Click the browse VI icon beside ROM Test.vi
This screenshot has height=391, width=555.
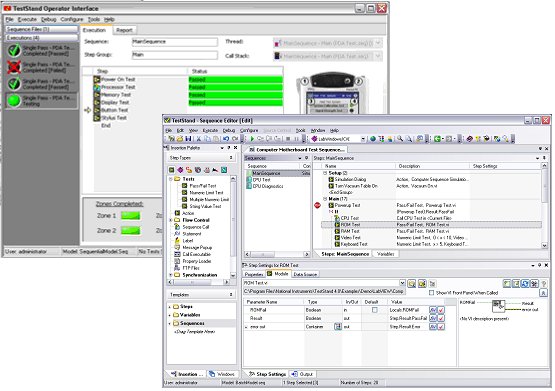coord(412,283)
